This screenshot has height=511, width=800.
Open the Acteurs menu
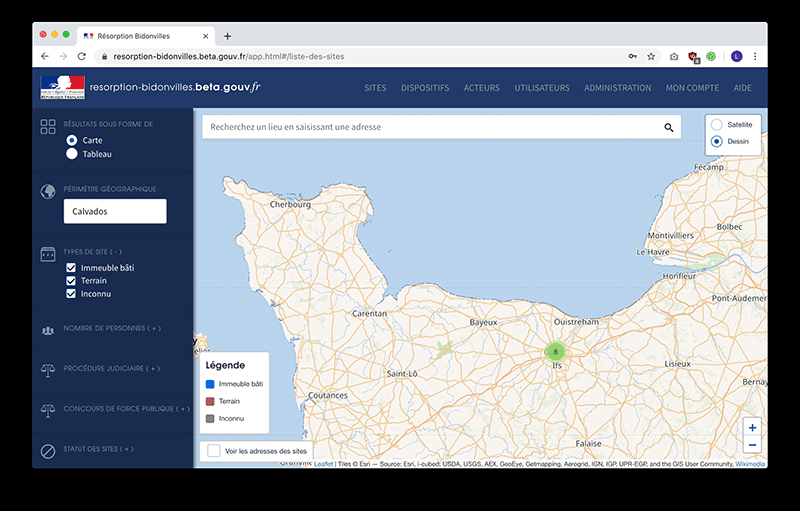tap(482, 88)
